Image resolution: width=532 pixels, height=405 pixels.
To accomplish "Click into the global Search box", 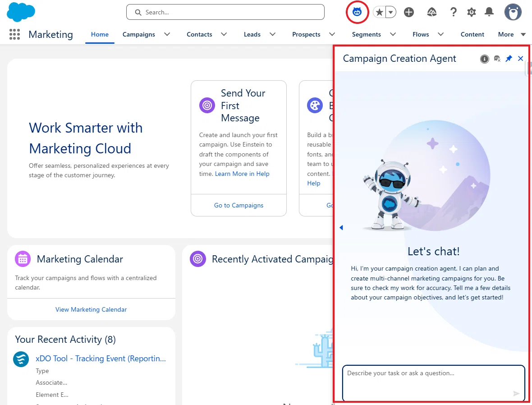I will coord(225,12).
